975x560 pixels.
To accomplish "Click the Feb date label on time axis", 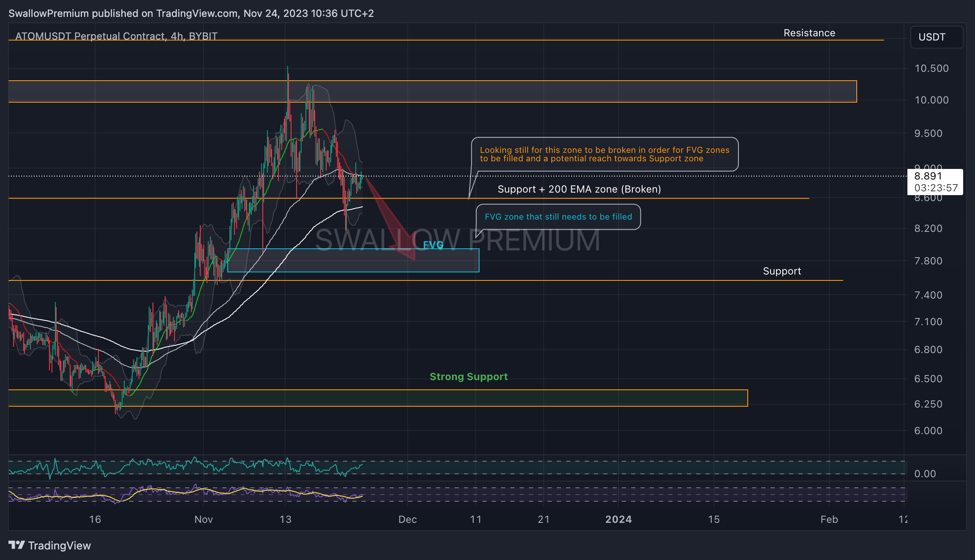I will point(829,519).
